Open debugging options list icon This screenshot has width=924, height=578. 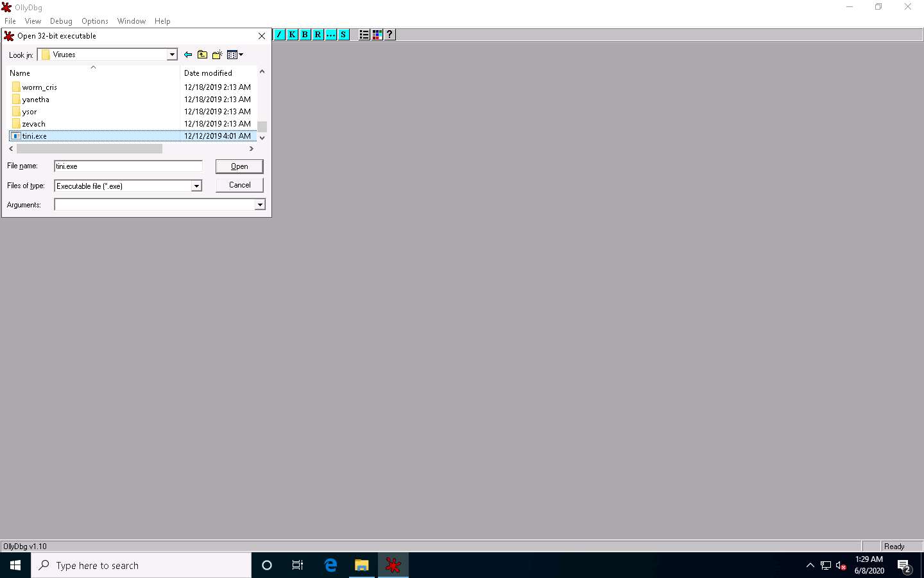pos(364,35)
